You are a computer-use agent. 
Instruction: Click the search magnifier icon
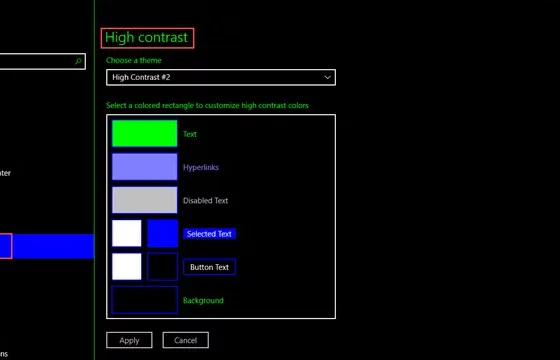click(78, 61)
